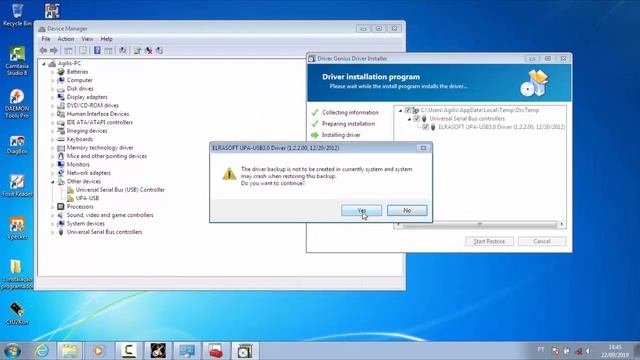Screen dimensions: 640x360
Task: Toggle checkbox for DrvTemp folder path
Action: pyautogui.click(x=408, y=110)
